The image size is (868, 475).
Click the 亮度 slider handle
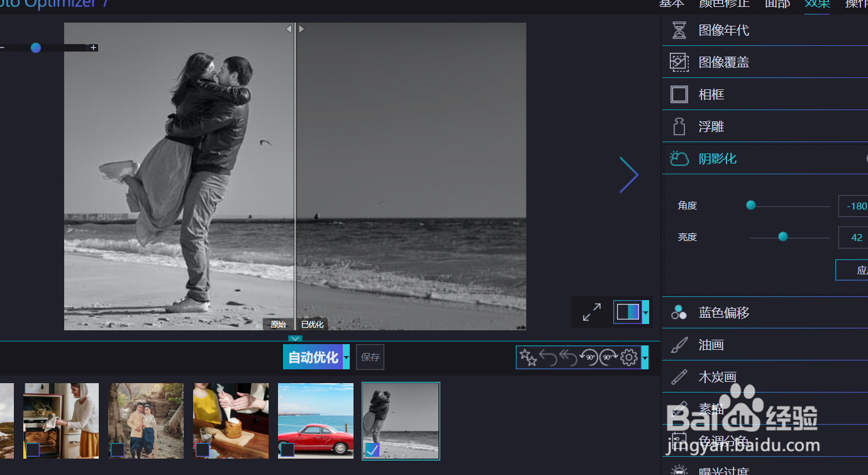(783, 237)
